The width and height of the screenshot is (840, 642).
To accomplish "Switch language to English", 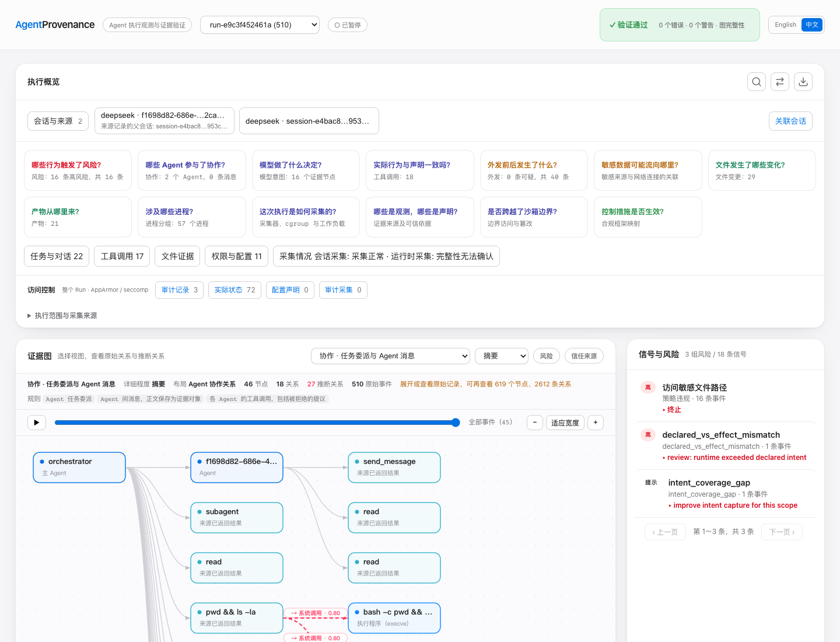I will 785,25.
